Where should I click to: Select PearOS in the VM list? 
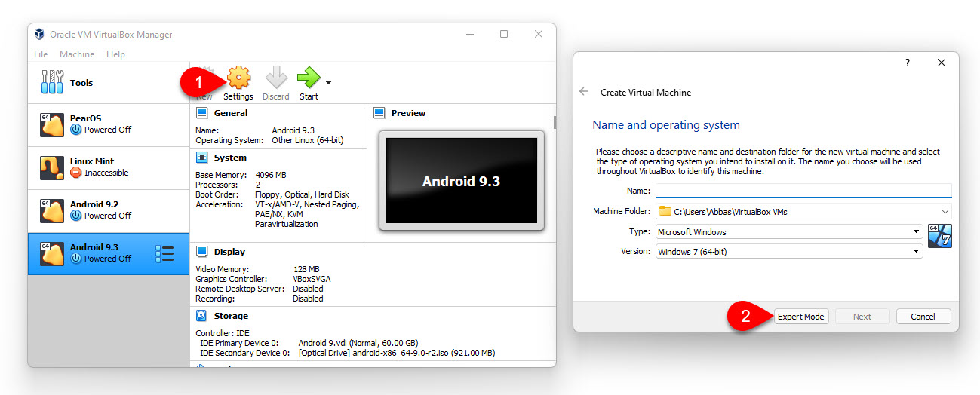(109, 125)
